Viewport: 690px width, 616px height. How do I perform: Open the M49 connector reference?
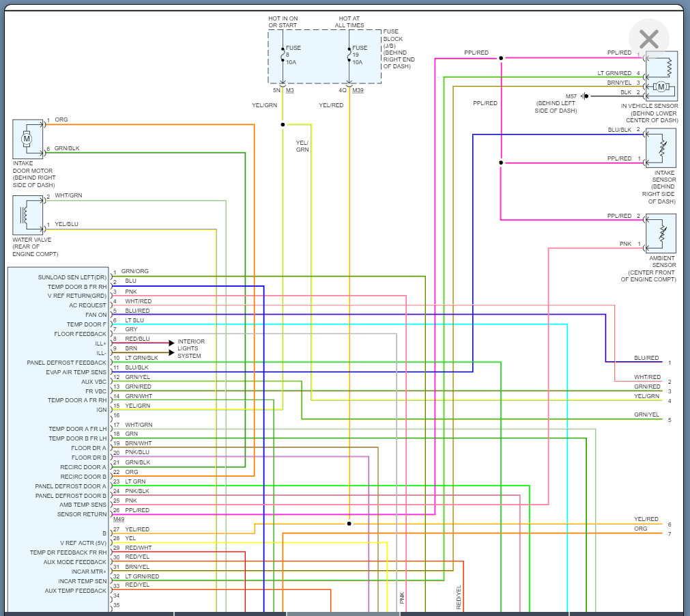point(119,519)
